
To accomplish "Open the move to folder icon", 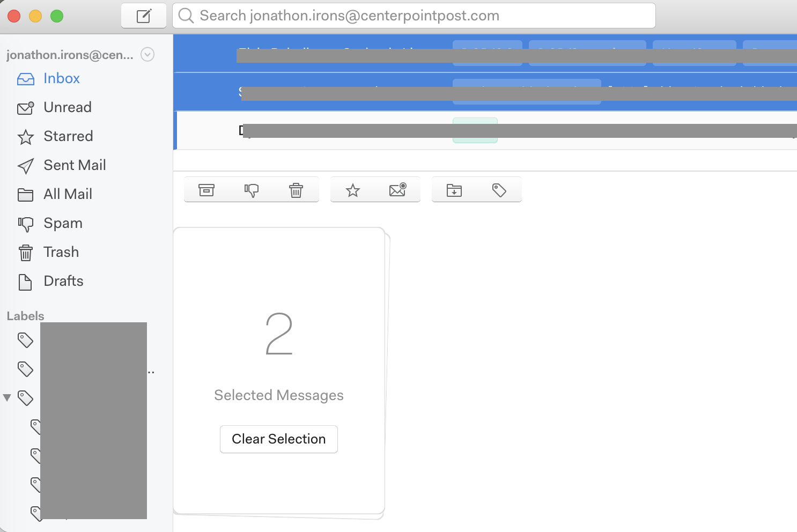I will pyautogui.click(x=454, y=190).
